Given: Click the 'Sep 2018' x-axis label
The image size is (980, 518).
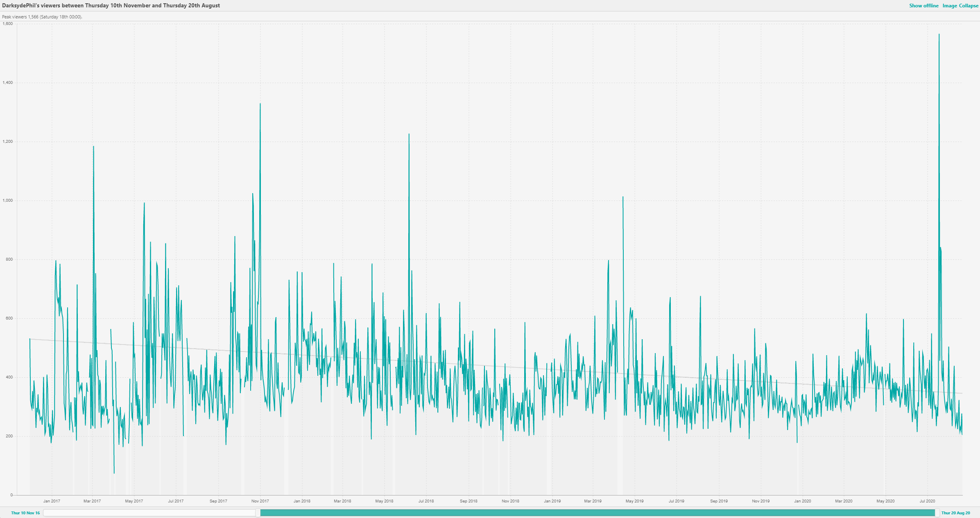Looking at the screenshot, I should pyautogui.click(x=468, y=501).
